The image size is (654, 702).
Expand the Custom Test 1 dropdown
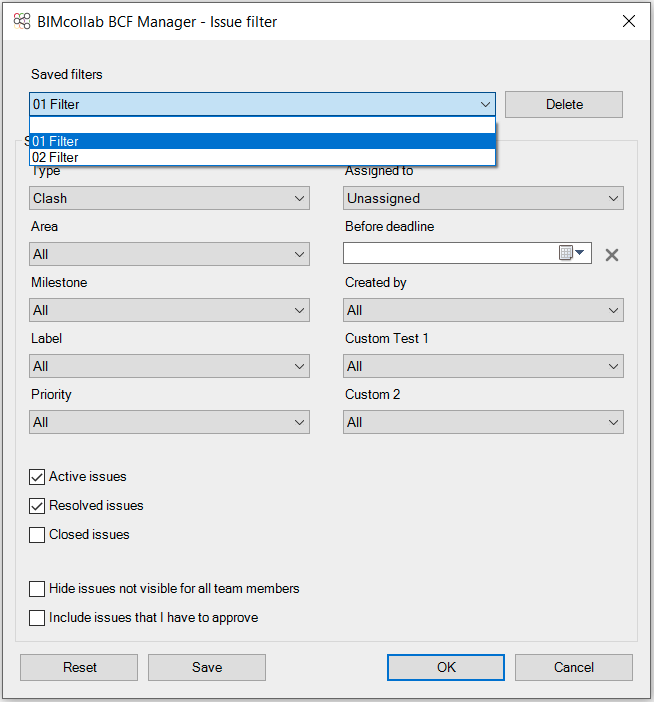tap(483, 366)
